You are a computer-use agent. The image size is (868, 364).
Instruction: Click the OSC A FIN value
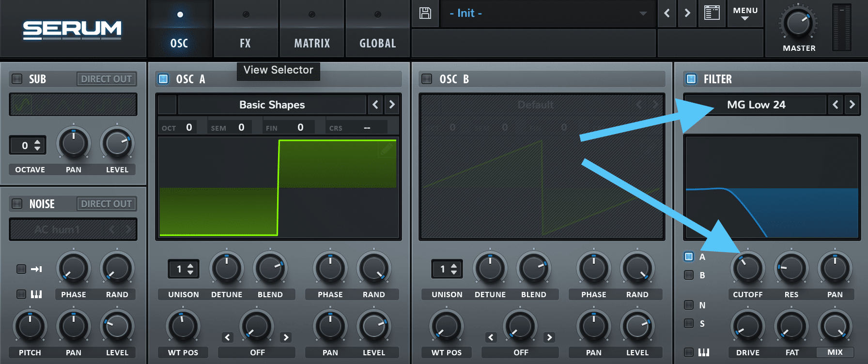300,127
